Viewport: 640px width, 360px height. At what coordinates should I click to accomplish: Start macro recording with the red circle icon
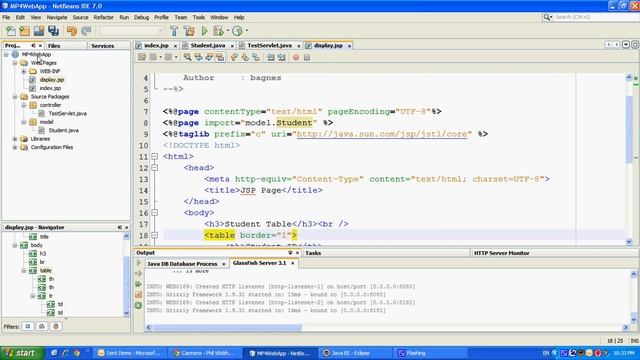296,57
